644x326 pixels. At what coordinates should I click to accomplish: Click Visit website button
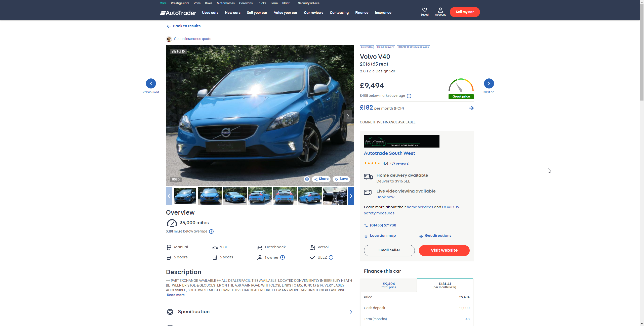(444, 250)
